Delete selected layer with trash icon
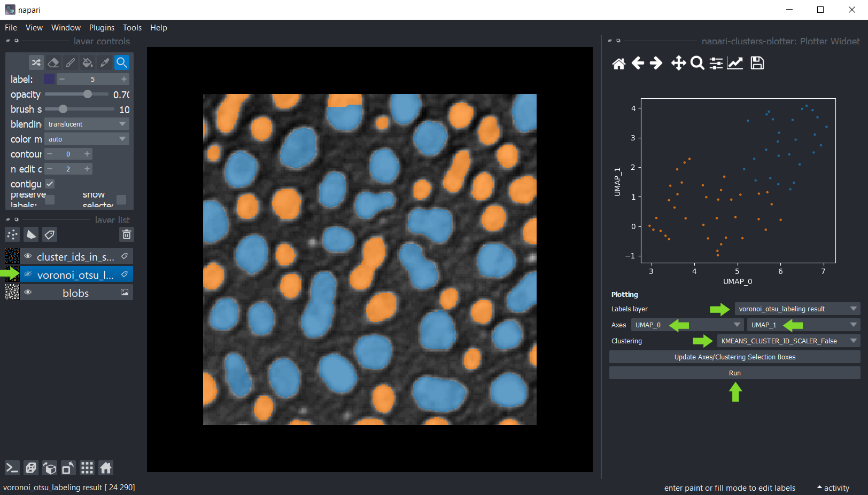 point(127,234)
